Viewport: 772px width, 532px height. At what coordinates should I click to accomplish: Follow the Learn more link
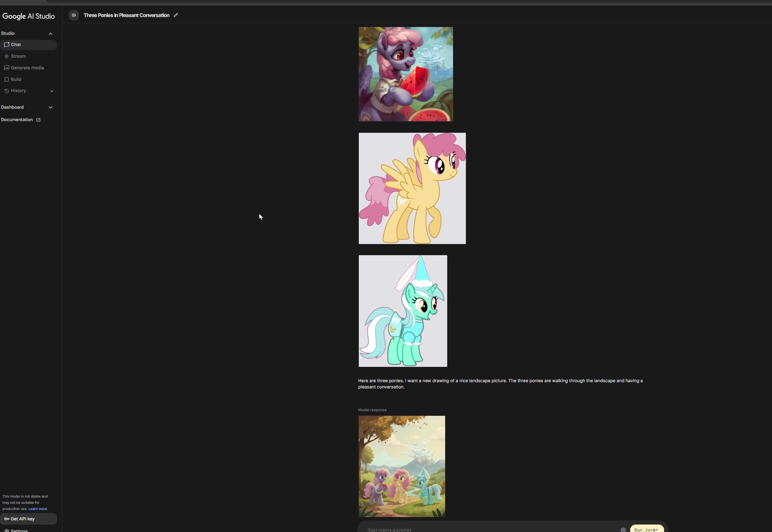[x=37, y=509]
